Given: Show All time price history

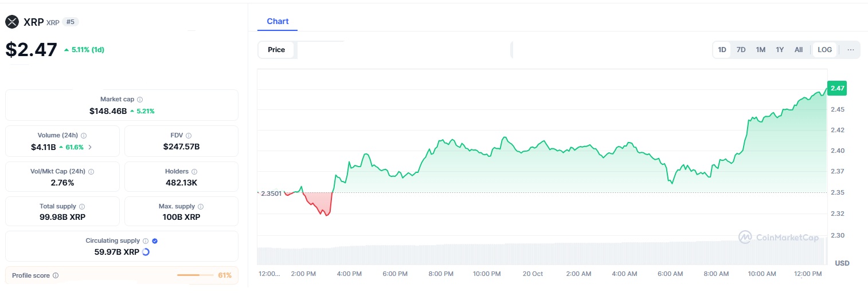Looking at the screenshot, I should (x=798, y=50).
